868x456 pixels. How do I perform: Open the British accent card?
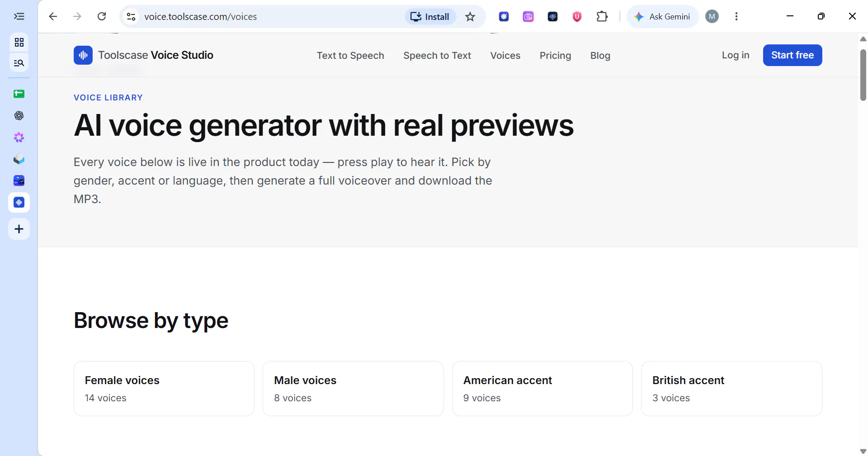tap(731, 389)
